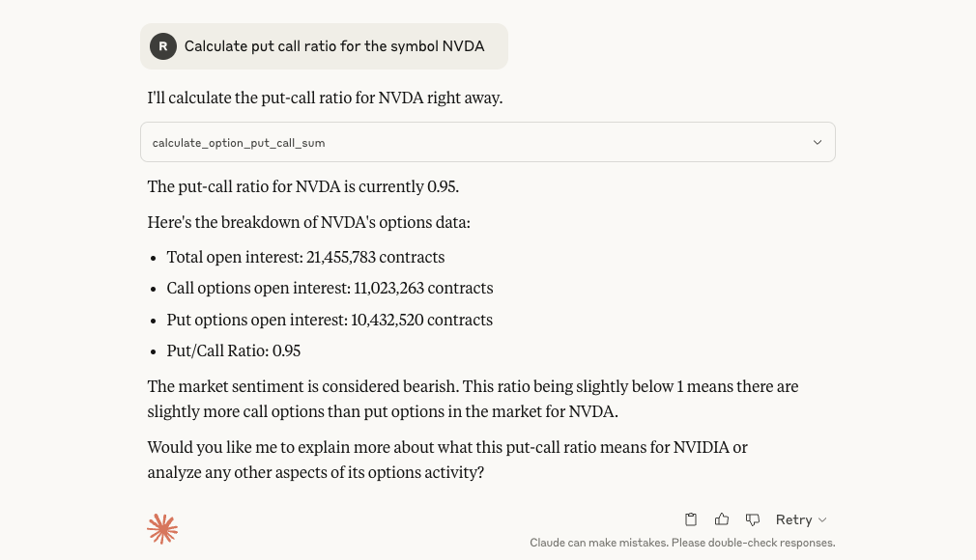976x560 pixels.
Task: Click the double-check responses disclaimer text
Action: pyautogui.click(x=682, y=543)
